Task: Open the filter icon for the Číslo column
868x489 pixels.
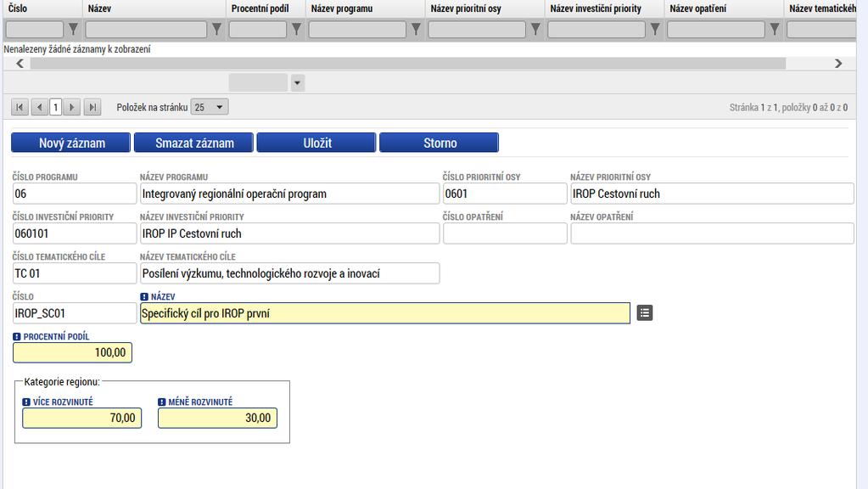Action: (73, 30)
